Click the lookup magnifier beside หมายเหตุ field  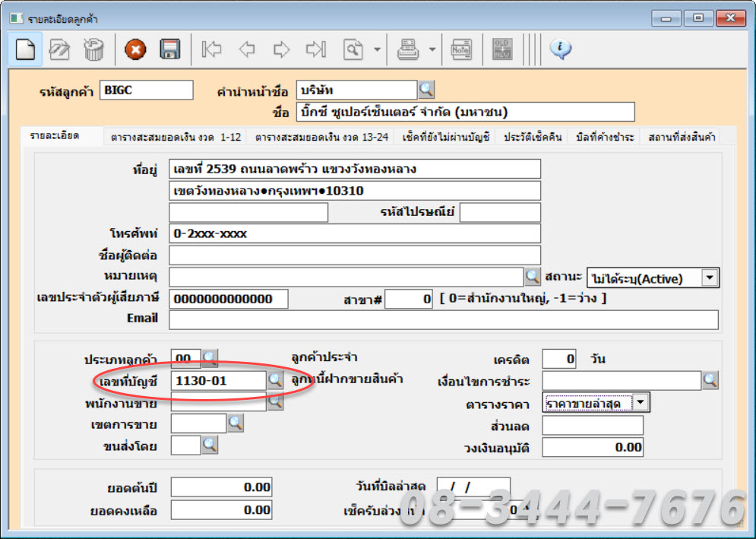(533, 277)
